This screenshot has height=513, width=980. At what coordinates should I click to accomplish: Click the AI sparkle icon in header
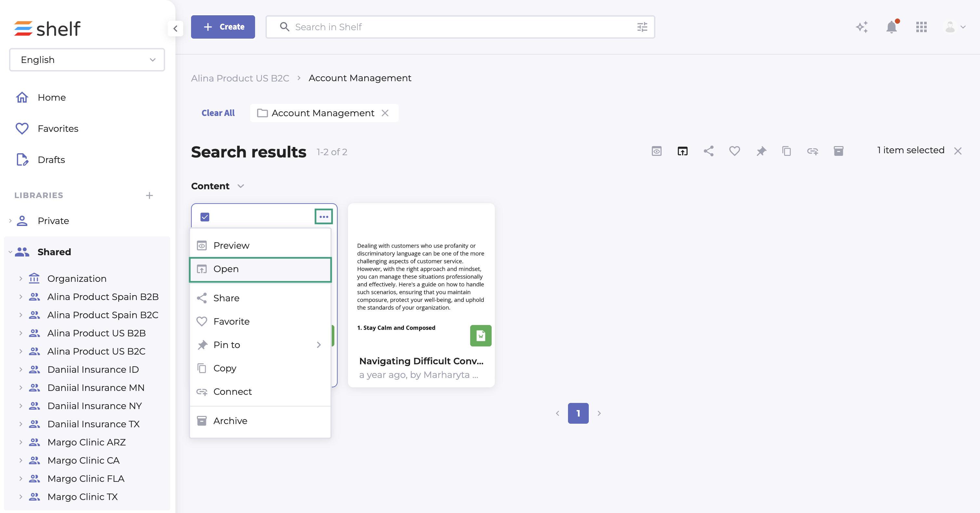pos(862,27)
